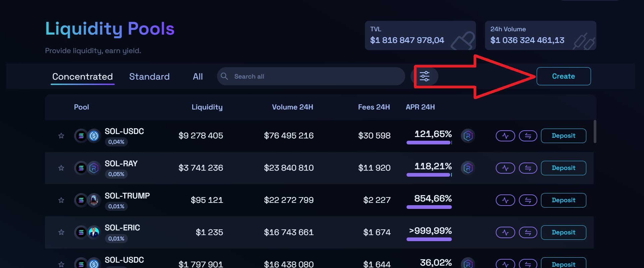Click SOL-ERIC 0,01% fee badge
644x268 pixels.
116,239
